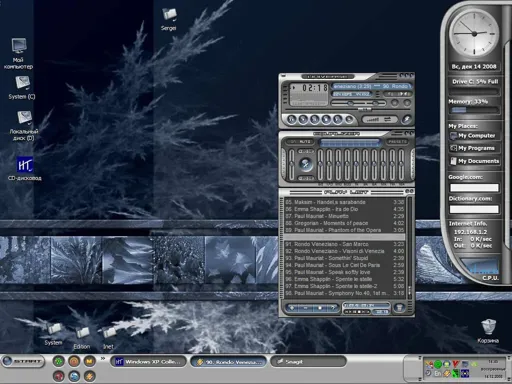Image resolution: width=512 pixels, height=384 pixels.
Task: Click Winamp eject open file button
Action: (x=349, y=119)
